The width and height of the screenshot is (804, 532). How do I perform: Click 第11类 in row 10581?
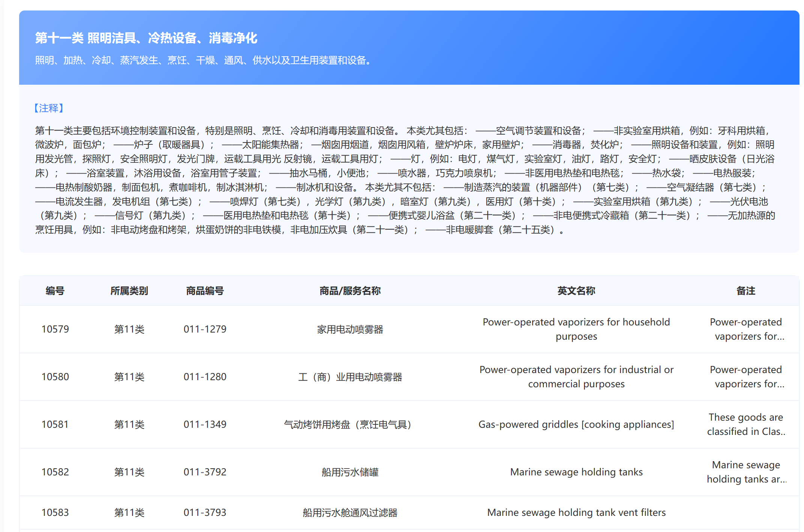coord(129,424)
